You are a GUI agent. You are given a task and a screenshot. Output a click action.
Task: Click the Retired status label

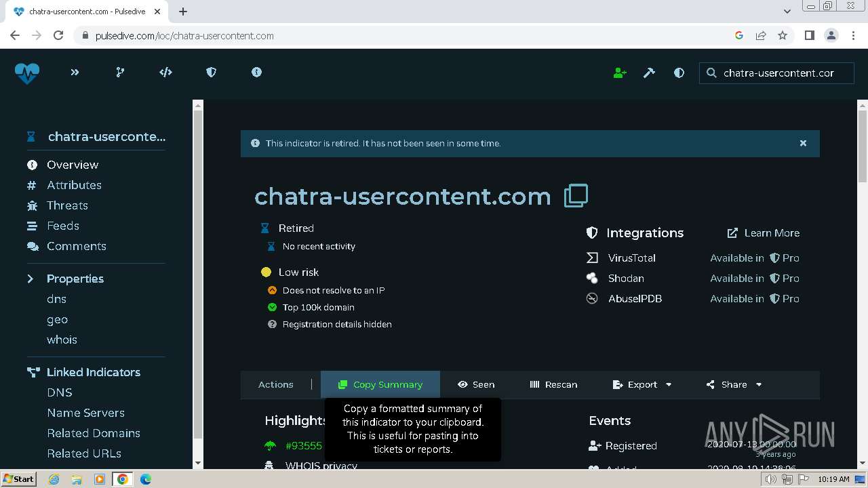[x=296, y=228]
